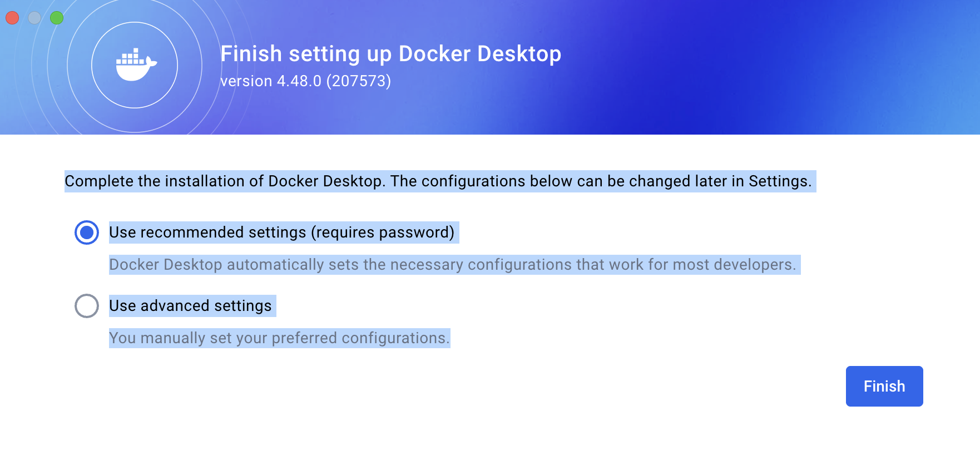Click the version 4.48.0 text
Screen dimensions: 980x475
pos(271,81)
